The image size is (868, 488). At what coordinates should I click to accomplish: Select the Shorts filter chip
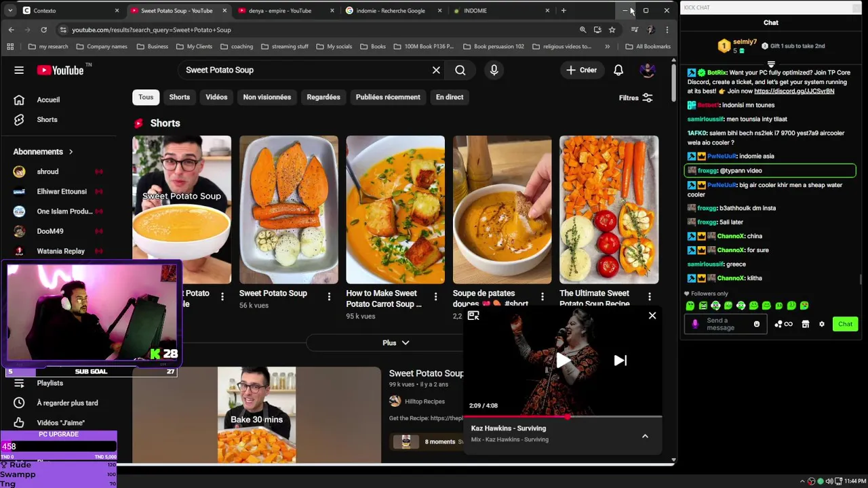tap(180, 97)
